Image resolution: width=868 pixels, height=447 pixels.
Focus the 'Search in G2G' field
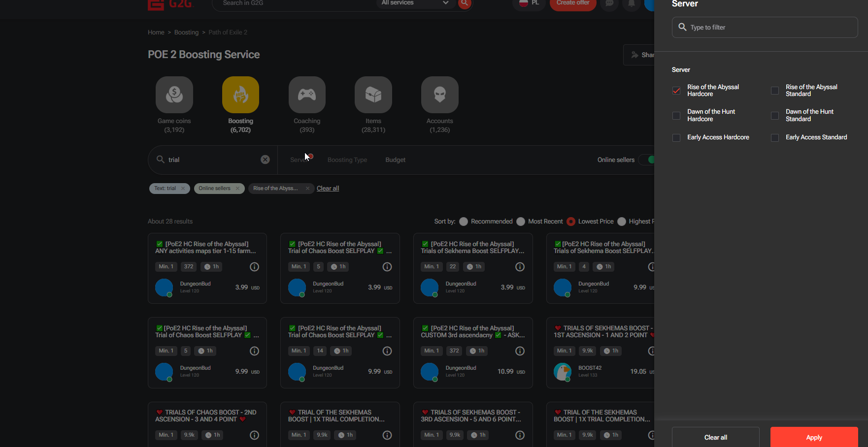tap(296, 3)
